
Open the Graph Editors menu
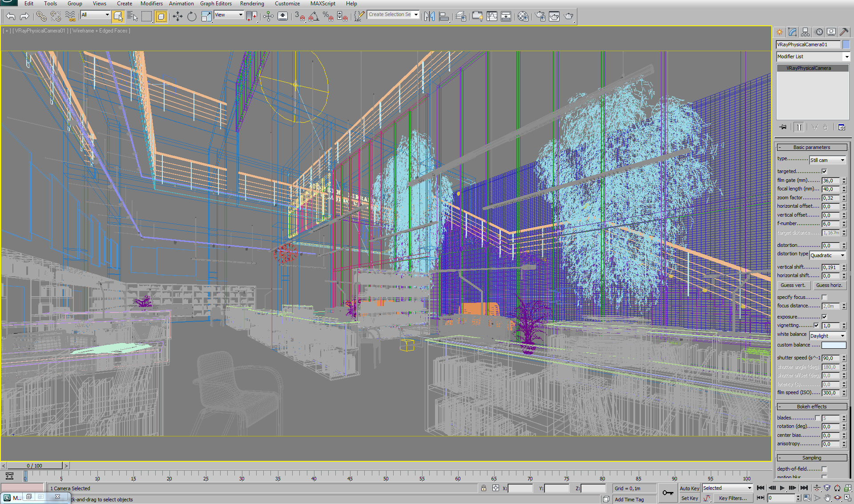tap(216, 4)
